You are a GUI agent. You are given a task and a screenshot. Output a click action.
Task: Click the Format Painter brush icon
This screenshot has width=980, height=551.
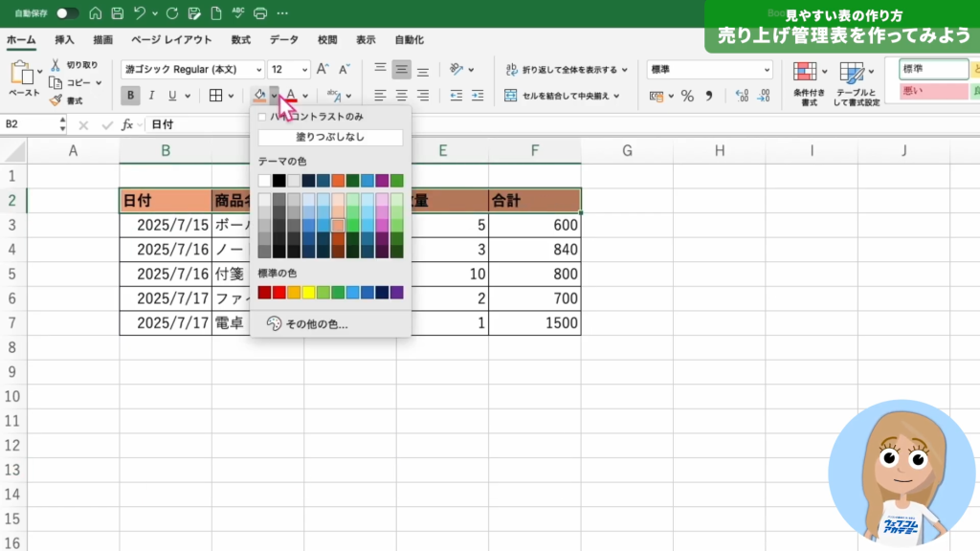click(56, 100)
